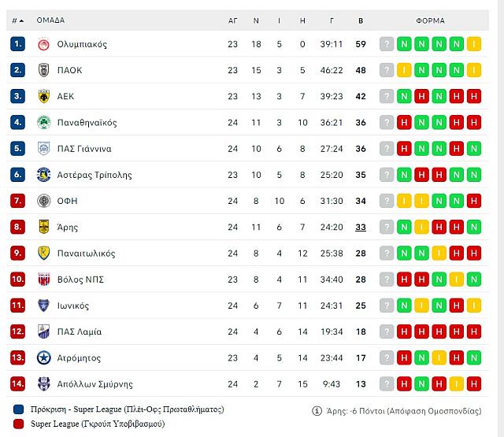Click the ΑΕΚ team crest icon
The image size is (504, 437).
pyautogui.click(x=44, y=96)
